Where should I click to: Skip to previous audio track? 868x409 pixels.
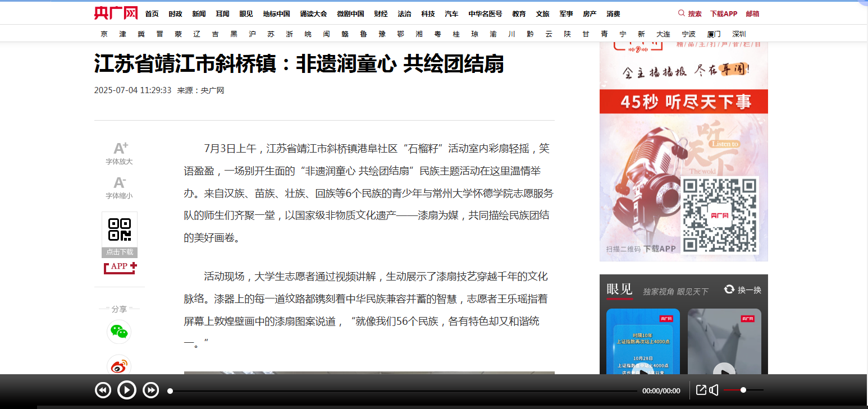(103, 390)
